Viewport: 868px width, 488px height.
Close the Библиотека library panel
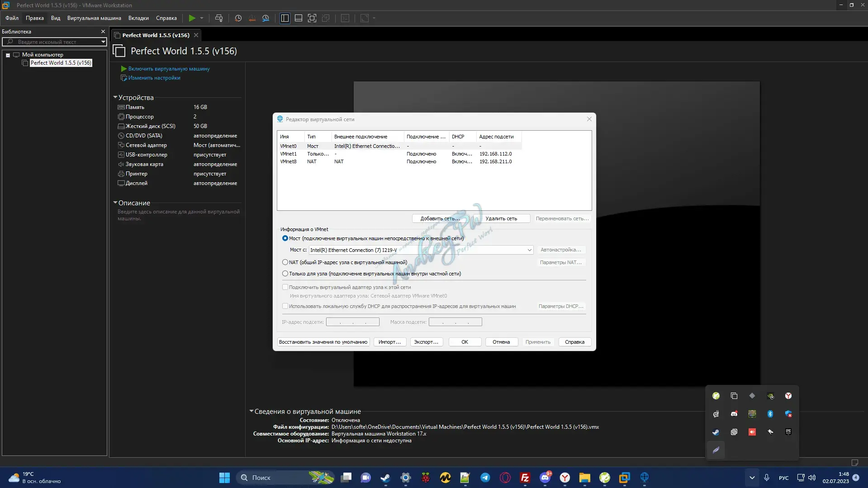103,32
